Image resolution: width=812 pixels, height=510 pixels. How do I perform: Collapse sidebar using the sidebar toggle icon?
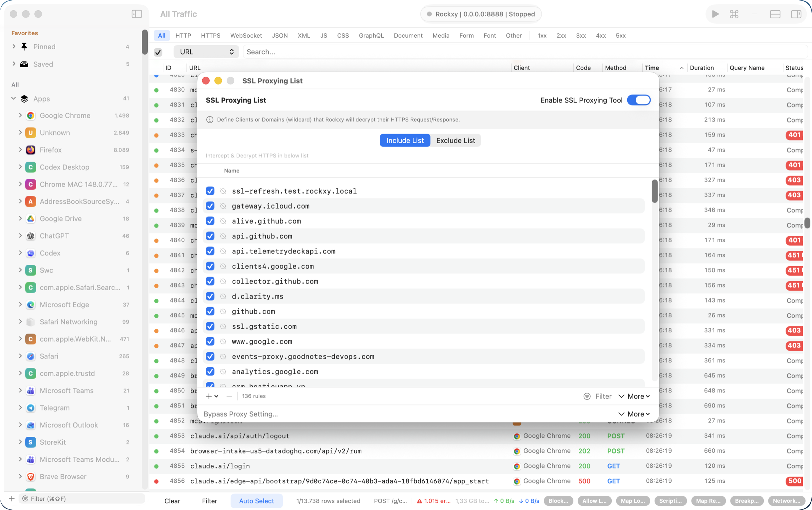point(136,14)
